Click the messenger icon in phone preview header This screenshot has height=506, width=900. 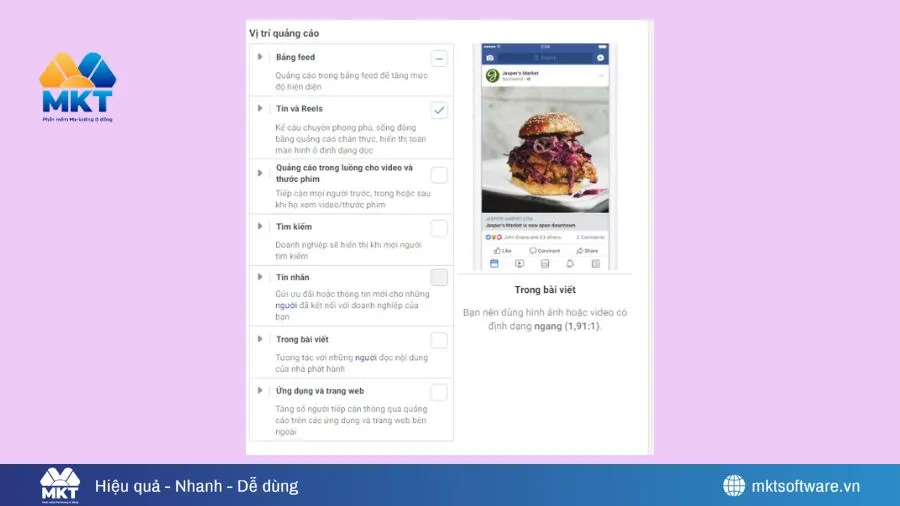click(600, 58)
